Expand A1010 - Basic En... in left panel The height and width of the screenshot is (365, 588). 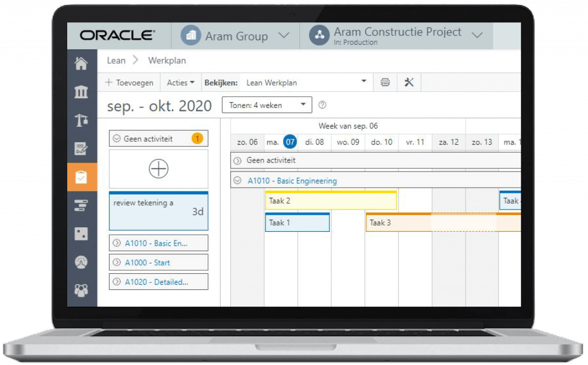(x=117, y=243)
